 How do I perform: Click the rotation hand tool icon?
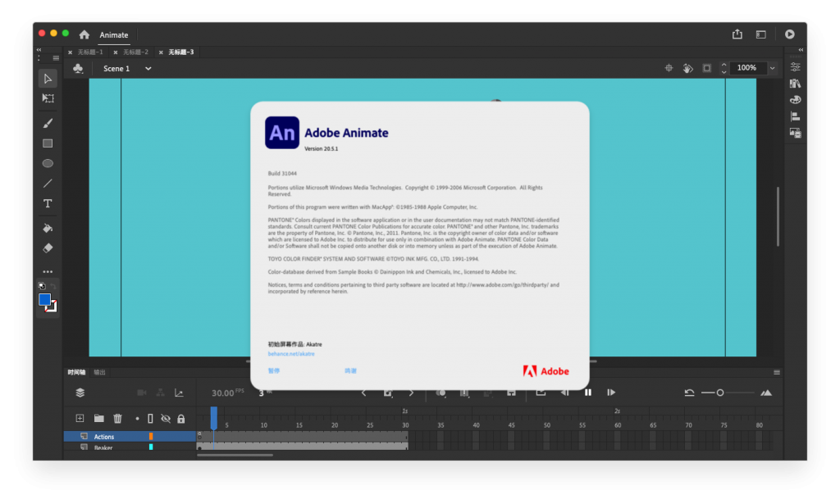click(x=688, y=68)
